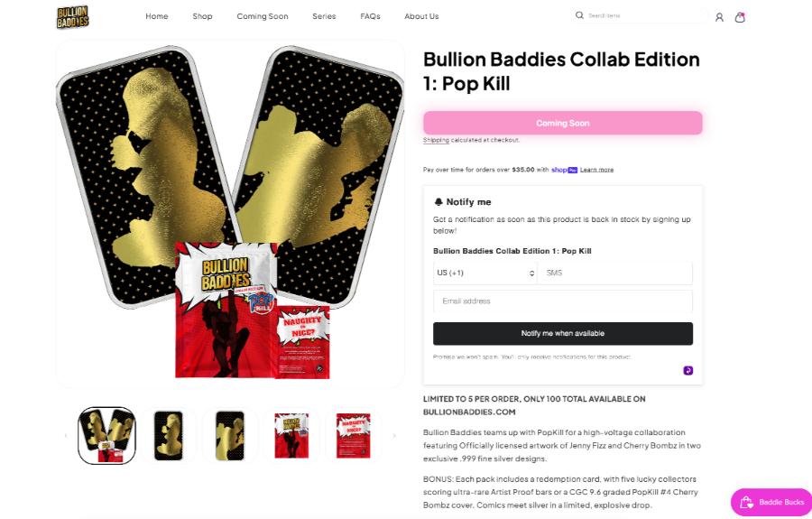Open the Baddie Bucks rewards button
The width and height of the screenshot is (812, 519).
click(x=771, y=502)
